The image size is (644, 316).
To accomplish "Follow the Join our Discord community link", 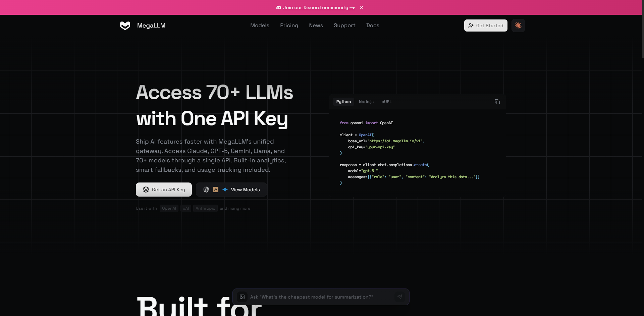I will (x=319, y=7).
